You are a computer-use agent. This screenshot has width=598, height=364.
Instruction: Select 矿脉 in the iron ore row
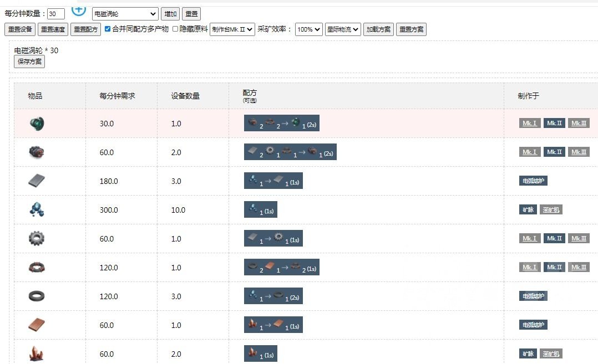coord(528,209)
